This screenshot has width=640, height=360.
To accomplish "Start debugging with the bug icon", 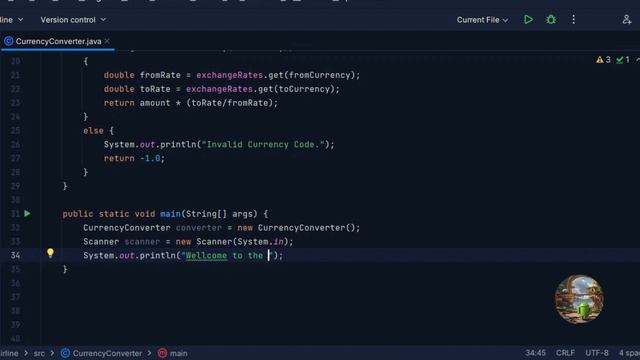I will 551,20.
